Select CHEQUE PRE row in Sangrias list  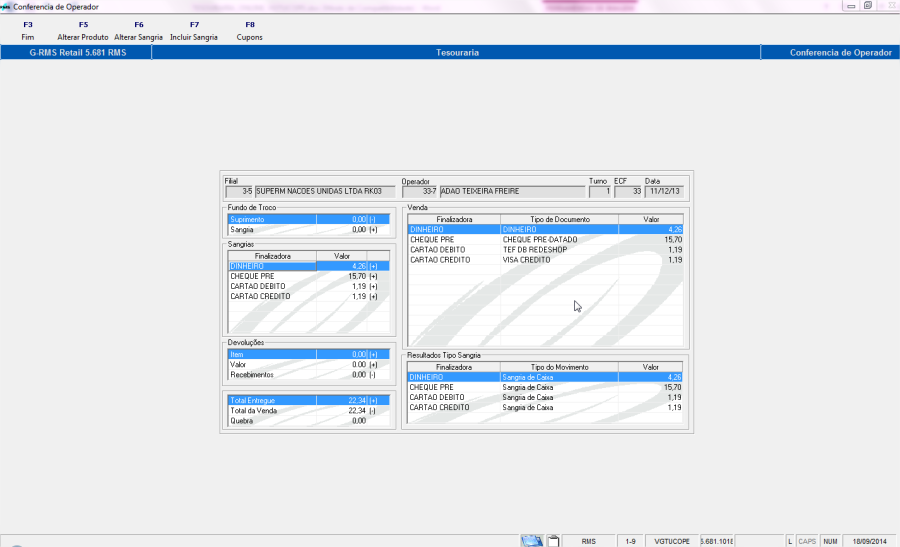(309, 276)
